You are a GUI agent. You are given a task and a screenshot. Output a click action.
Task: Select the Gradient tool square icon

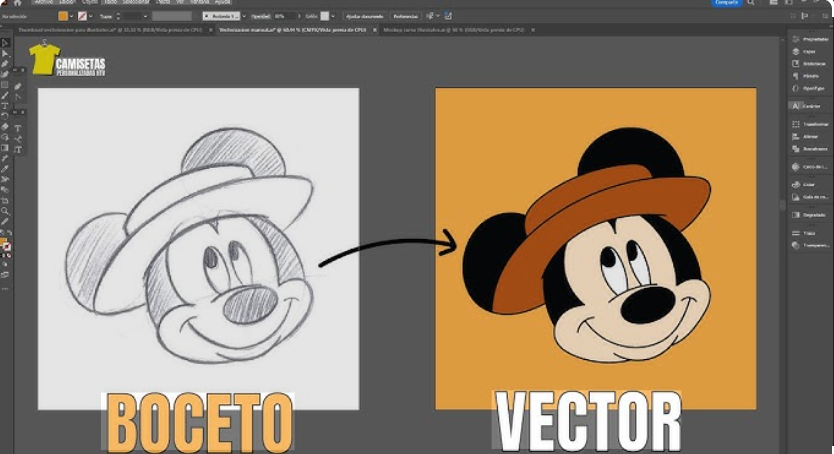5,148
